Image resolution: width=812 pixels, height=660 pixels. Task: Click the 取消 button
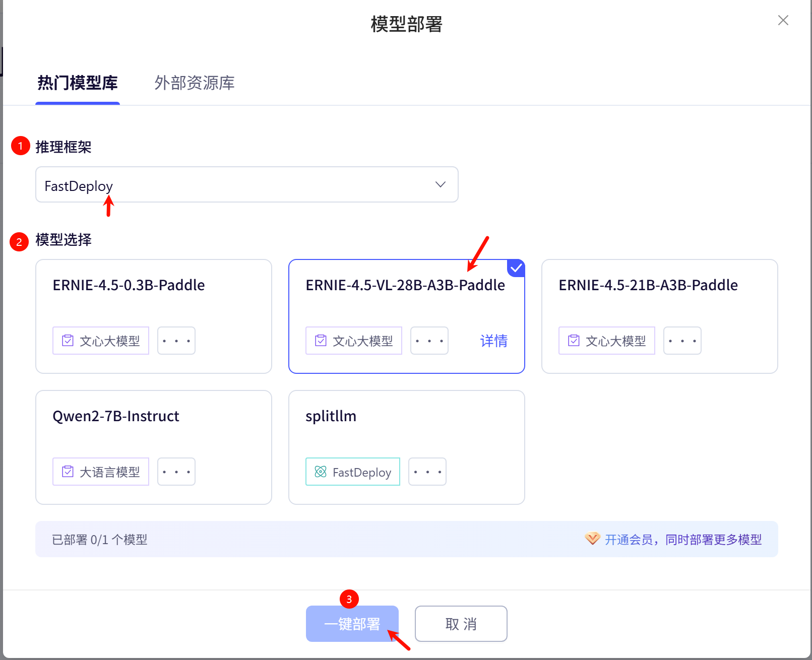pos(461,624)
